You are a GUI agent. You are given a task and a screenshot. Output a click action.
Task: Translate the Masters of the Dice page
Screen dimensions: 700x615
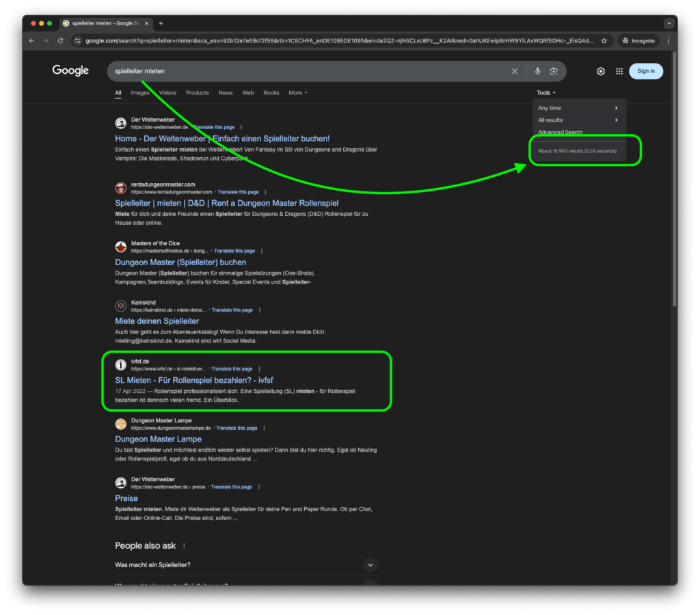[x=234, y=251]
